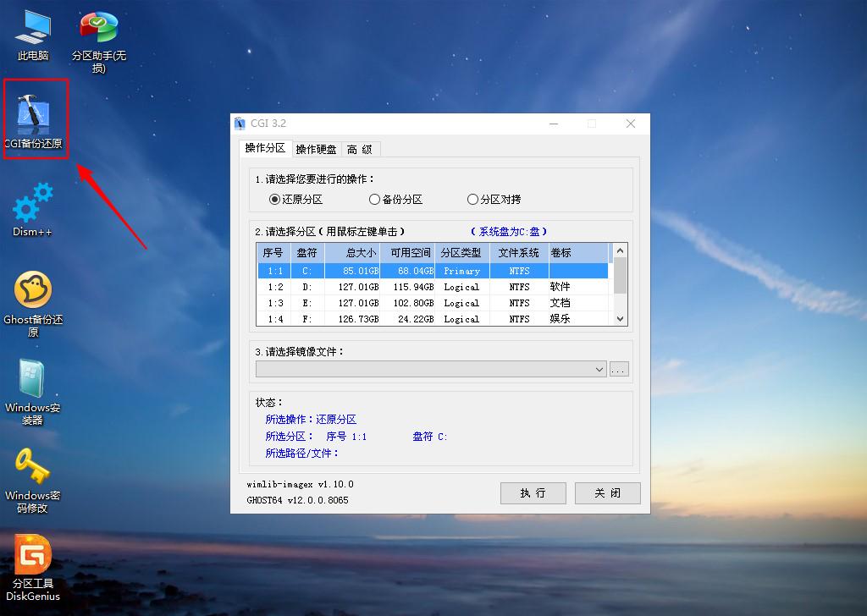Screen dimensions: 867x616
Task: Open the 镜像文件 dropdown list
Action: 597,369
